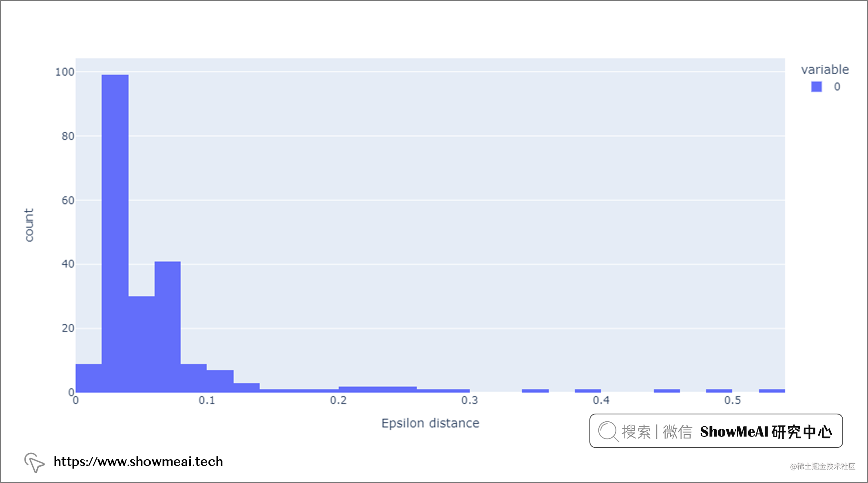Click the cursor arrow icon beside URL

pos(34,463)
